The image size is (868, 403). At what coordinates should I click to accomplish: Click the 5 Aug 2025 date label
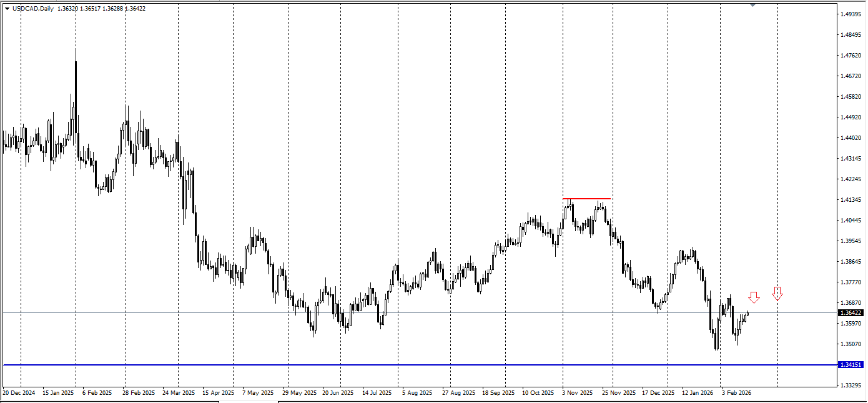417,394
